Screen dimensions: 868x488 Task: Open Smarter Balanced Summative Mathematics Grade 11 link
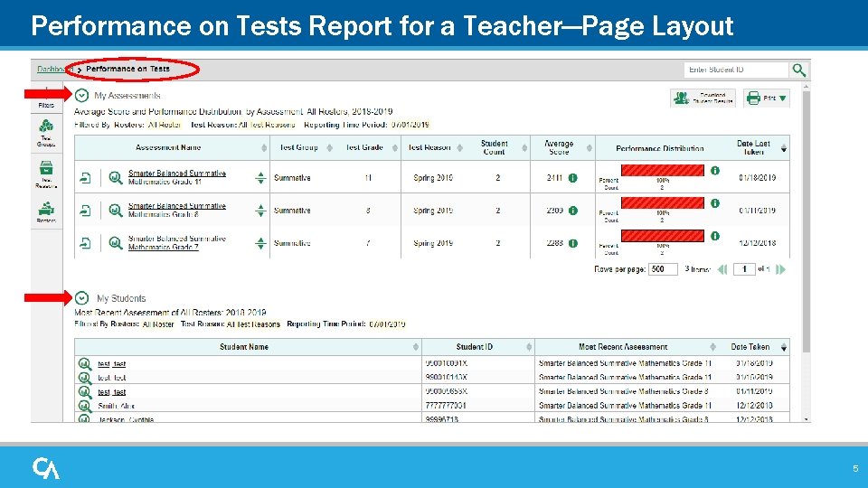(x=177, y=177)
